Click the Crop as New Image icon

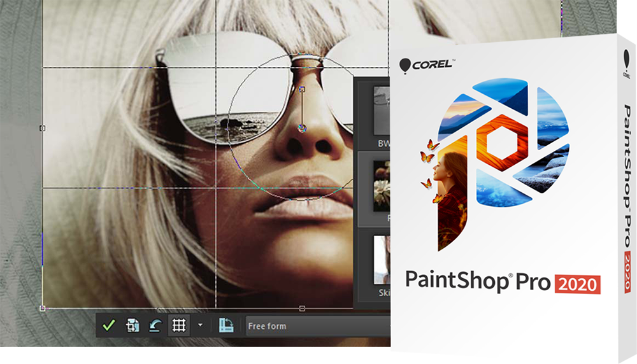[x=132, y=325]
